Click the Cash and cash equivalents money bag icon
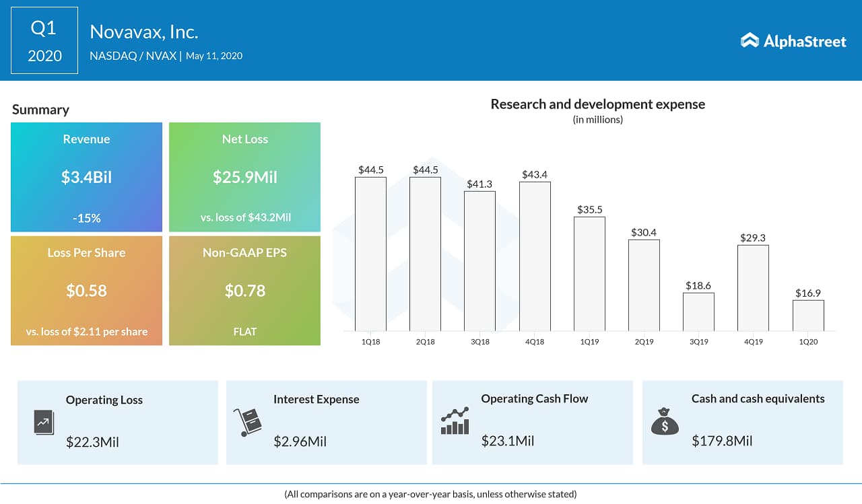 (665, 422)
